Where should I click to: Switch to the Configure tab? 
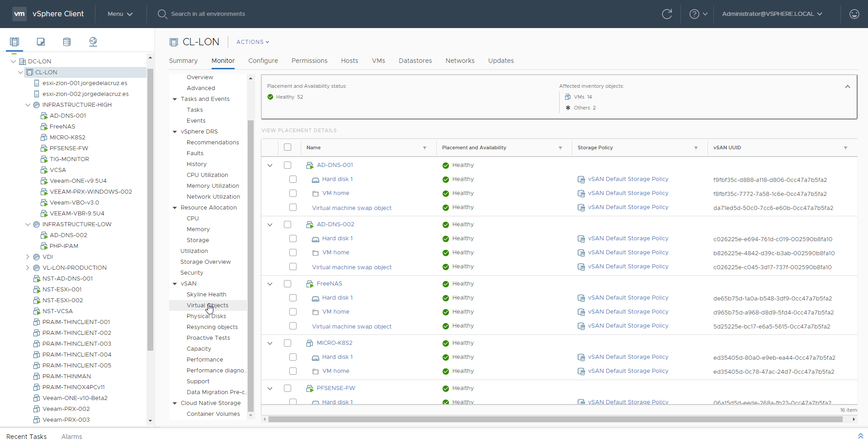(x=263, y=61)
